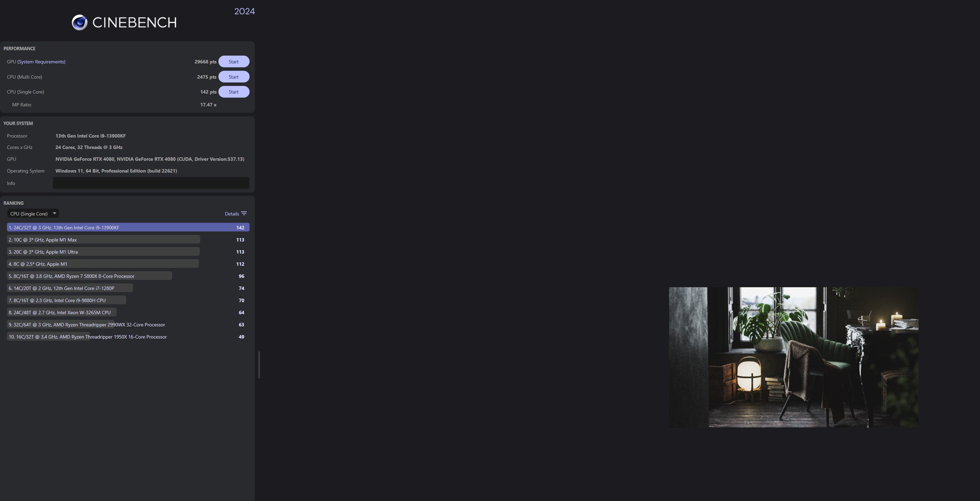Viewport: 980px width, 501px height.
Task: Start the CPU Single Core benchmark
Action: point(234,92)
